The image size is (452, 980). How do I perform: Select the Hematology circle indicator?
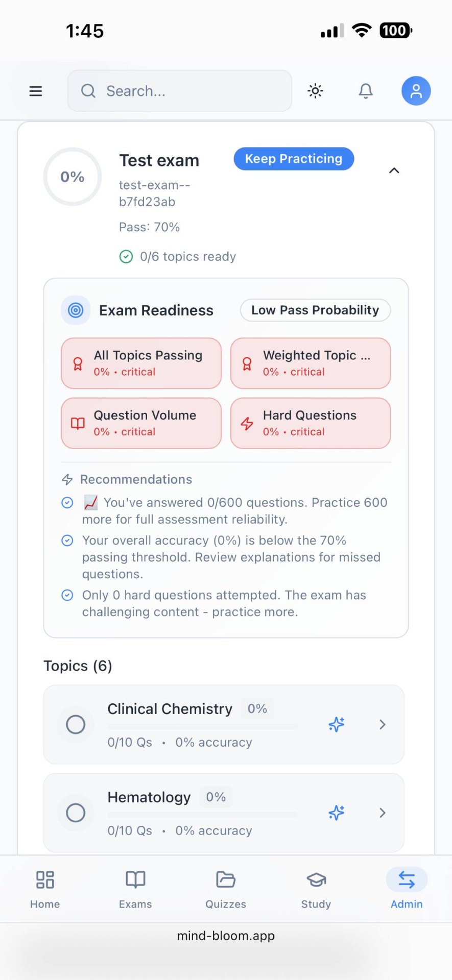coord(76,813)
